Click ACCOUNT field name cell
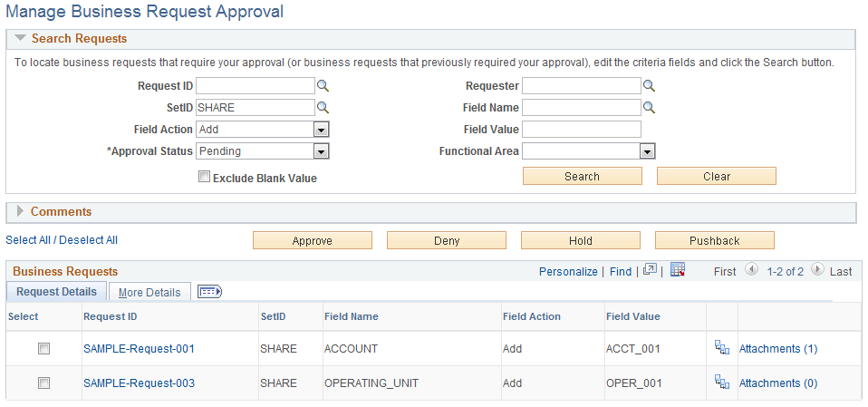868x407 pixels. click(x=351, y=349)
